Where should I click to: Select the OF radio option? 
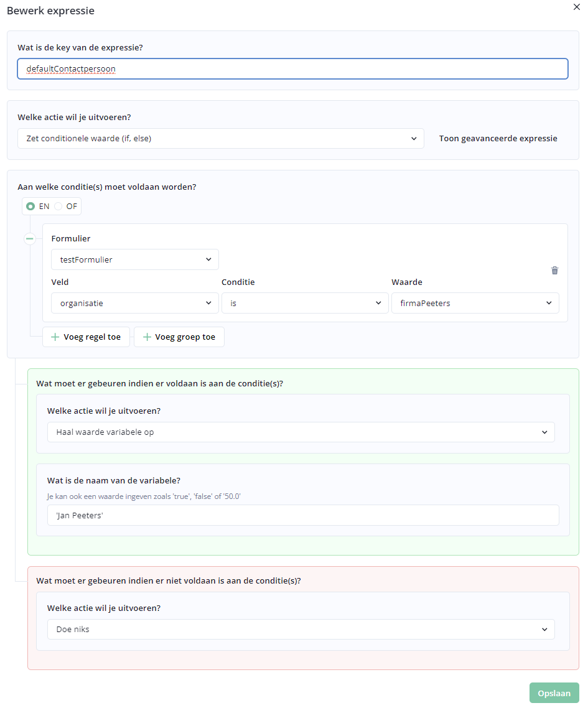coord(58,207)
